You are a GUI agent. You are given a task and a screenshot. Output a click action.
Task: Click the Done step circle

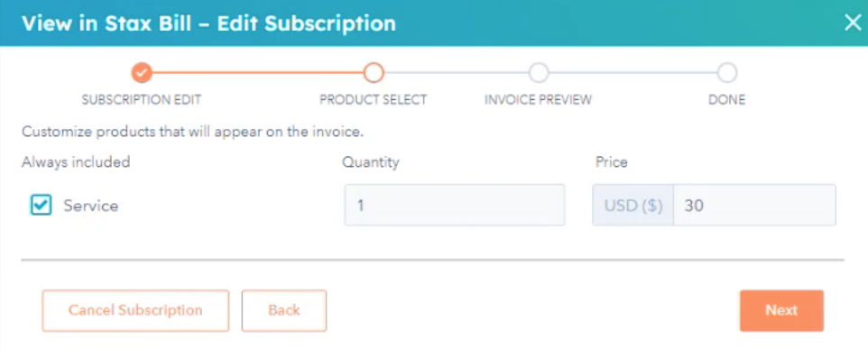(x=727, y=72)
